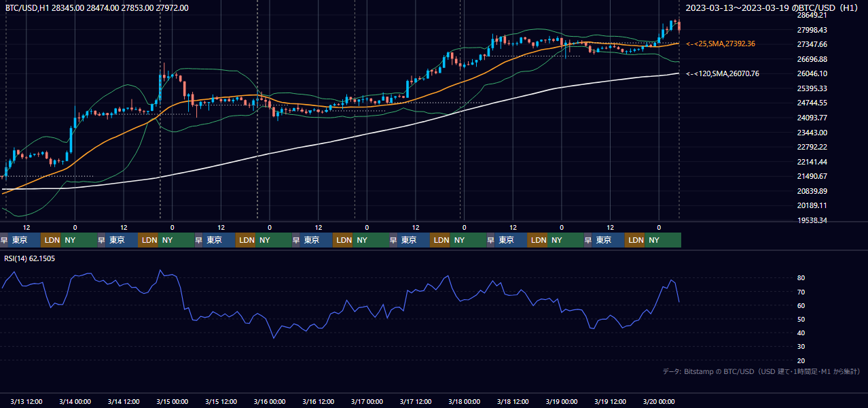Click the BTC/USD,H1 OHLC header text
Screen dimensions: 868x408
[x=97, y=7]
